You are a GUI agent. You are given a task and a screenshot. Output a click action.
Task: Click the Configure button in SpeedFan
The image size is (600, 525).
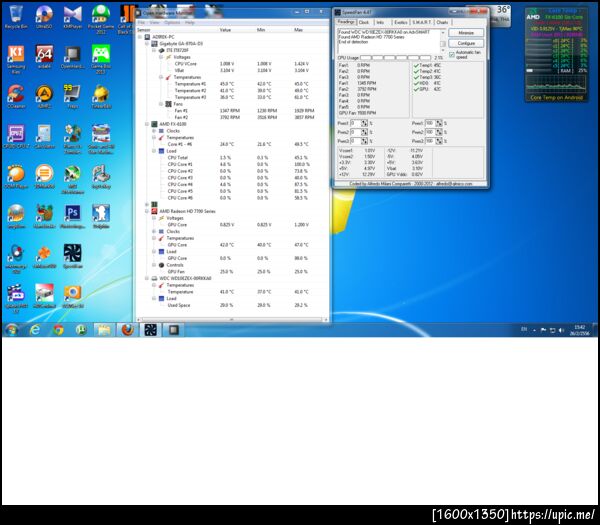point(466,44)
